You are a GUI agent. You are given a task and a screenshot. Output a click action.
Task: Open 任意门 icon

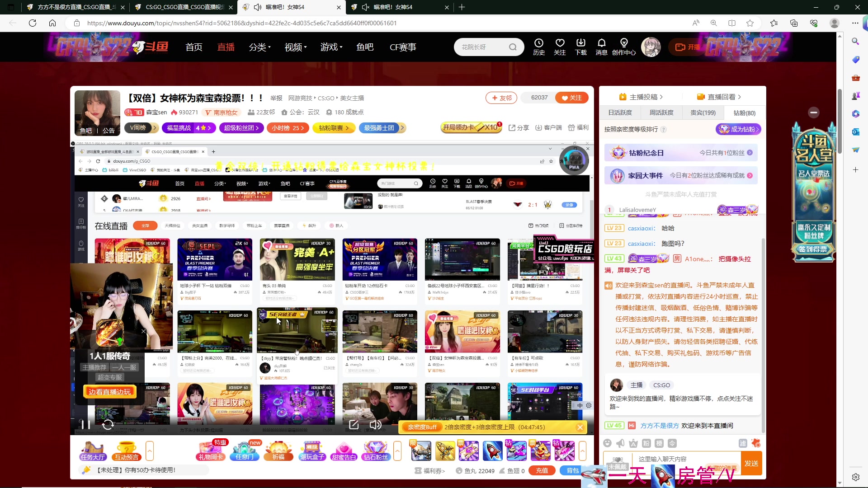point(245,451)
